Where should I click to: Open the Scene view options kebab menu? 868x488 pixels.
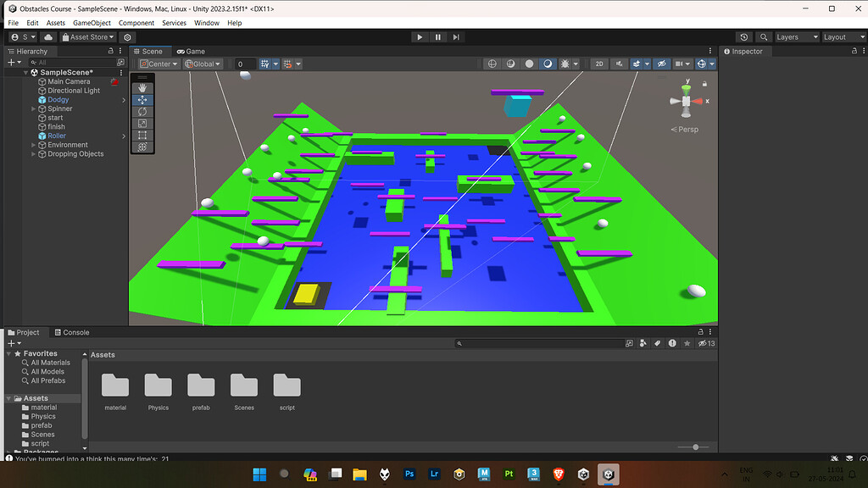click(x=710, y=51)
